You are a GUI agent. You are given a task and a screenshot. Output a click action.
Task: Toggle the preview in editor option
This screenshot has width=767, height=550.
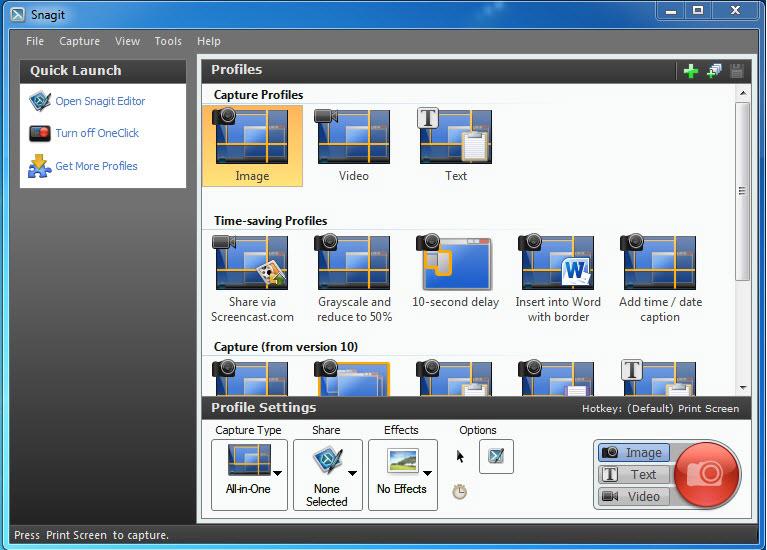click(496, 457)
